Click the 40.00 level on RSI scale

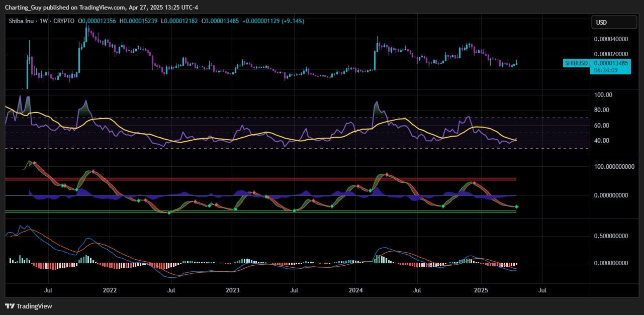pos(603,141)
